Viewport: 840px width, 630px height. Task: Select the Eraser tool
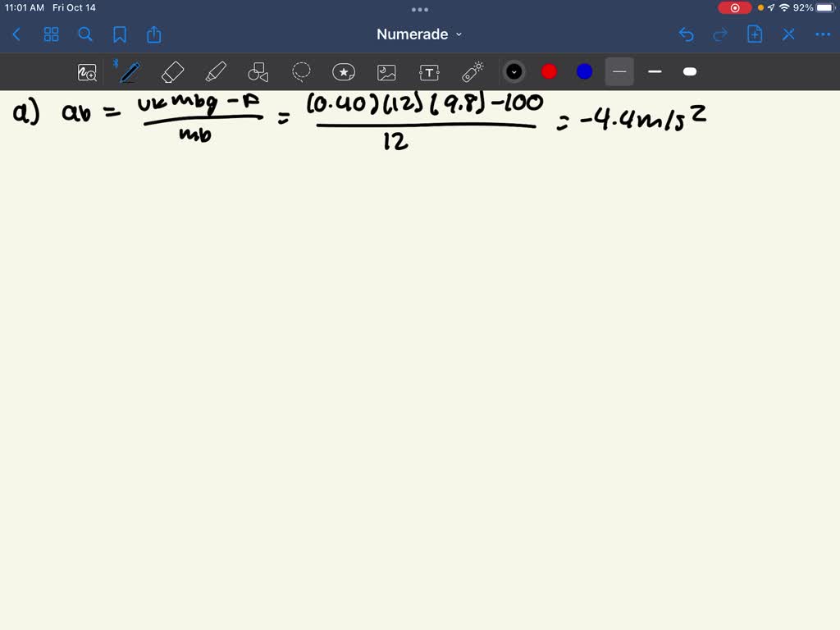[x=173, y=71]
